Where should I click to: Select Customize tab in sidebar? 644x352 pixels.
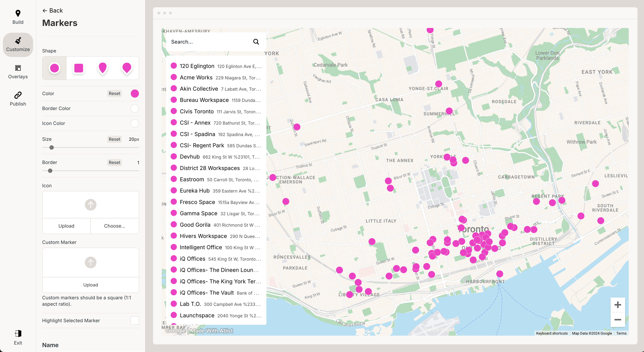pyautogui.click(x=18, y=45)
